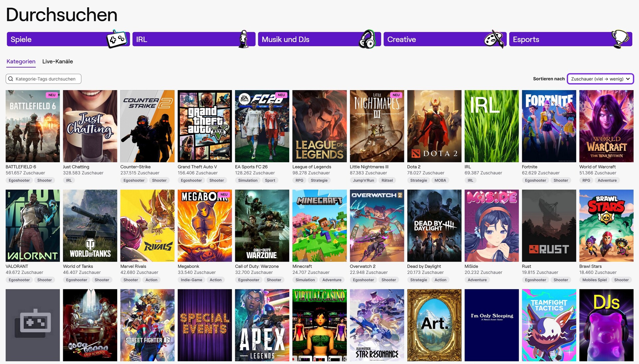Click the Rätsel tag under Little Nightmares III
The image size is (639, 364).
[387, 181]
